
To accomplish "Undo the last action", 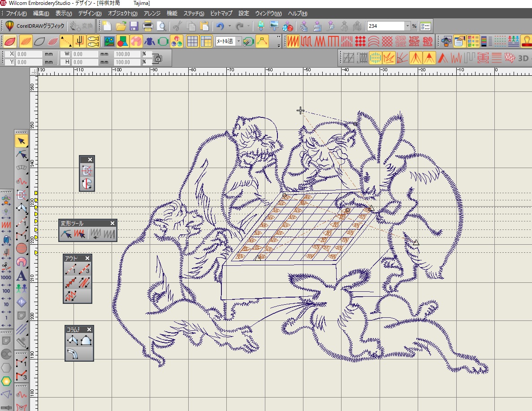I will (x=220, y=26).
